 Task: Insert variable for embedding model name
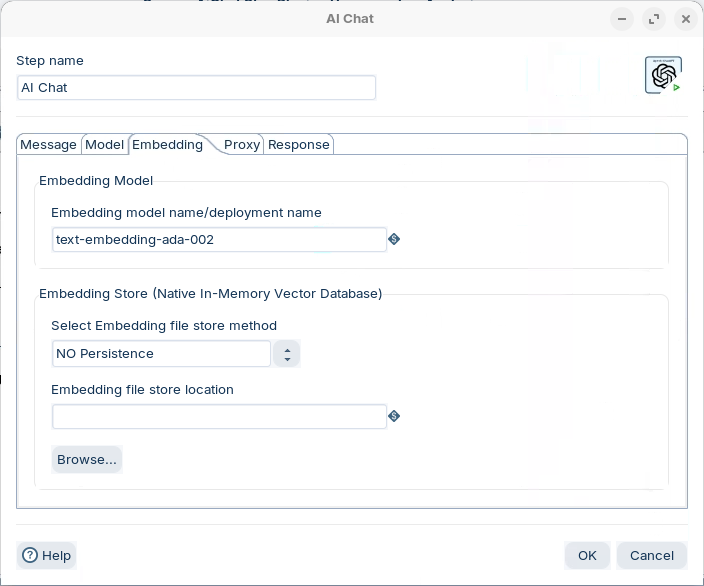click(x=394, y=239)
